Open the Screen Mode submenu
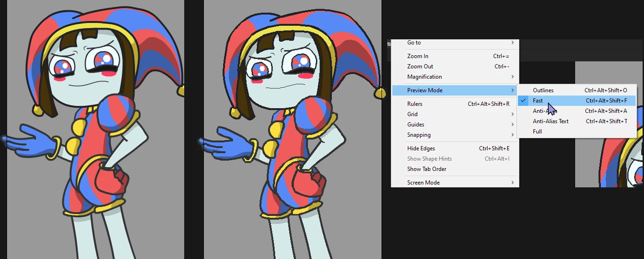The image size is (644, 259). click(455, 183)
